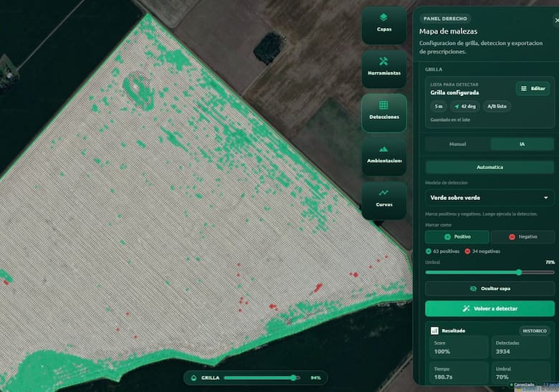
Task: Switch to the IA tab
Action: click(x=522, y=144)
